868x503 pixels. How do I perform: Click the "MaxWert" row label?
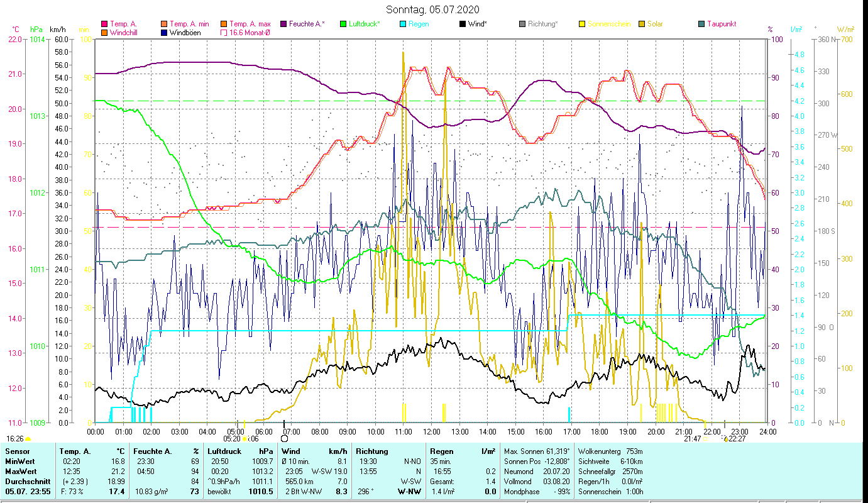20,472
